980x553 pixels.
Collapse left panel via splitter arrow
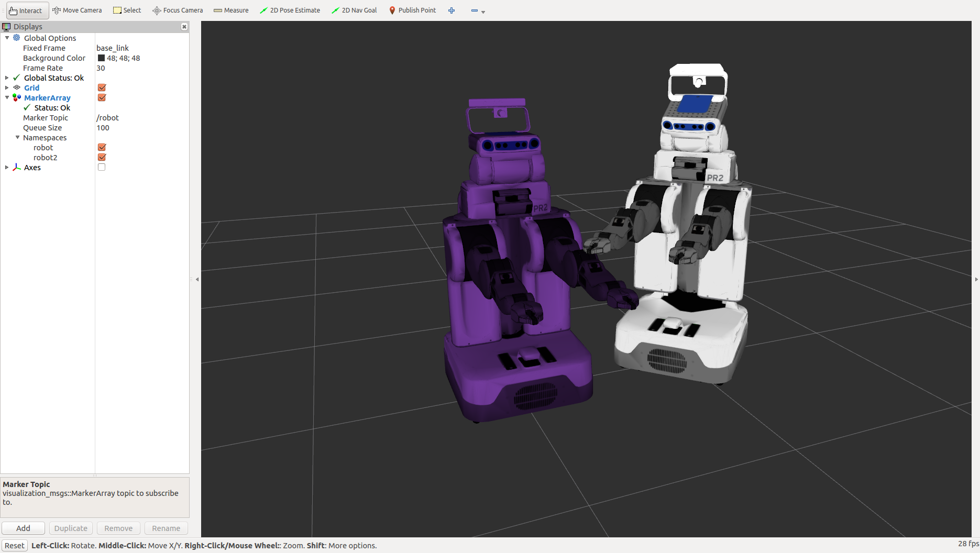click(197, 279)
